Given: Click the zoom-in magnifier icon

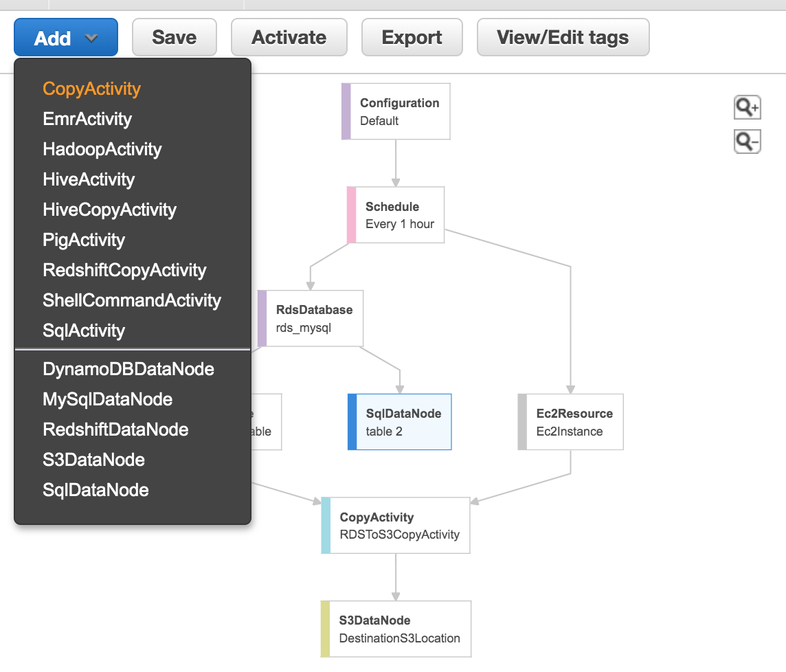Looking at the screenshot, I should (747, 107).
